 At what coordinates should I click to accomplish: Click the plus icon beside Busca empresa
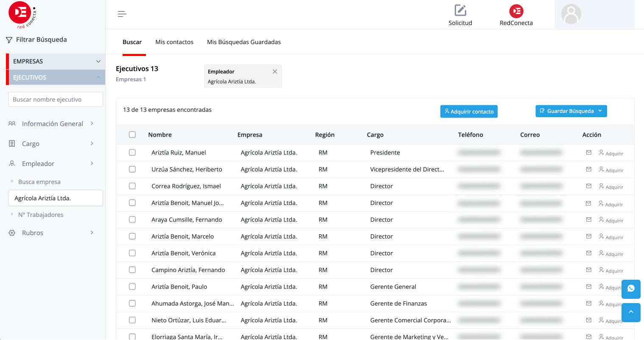click(x=12, y=181)
